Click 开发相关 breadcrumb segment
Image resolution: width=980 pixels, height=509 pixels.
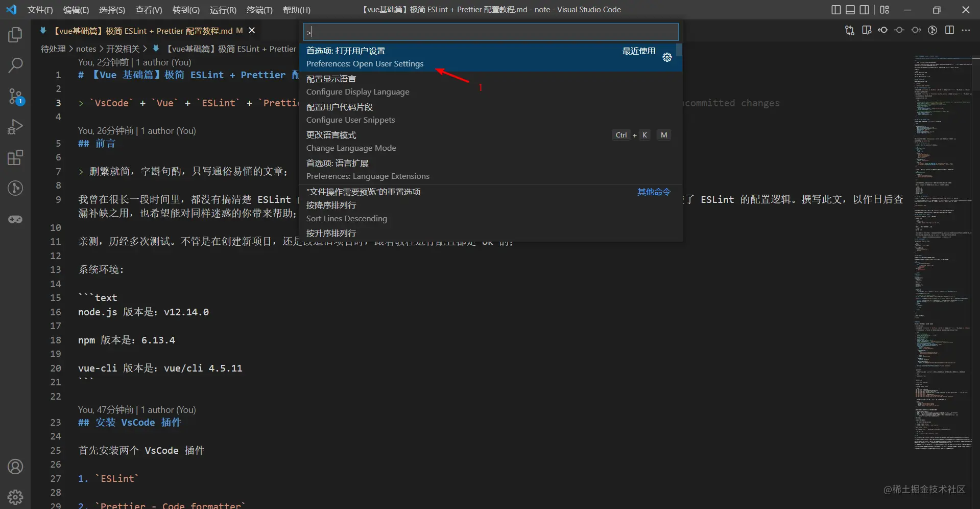(123, 49)
